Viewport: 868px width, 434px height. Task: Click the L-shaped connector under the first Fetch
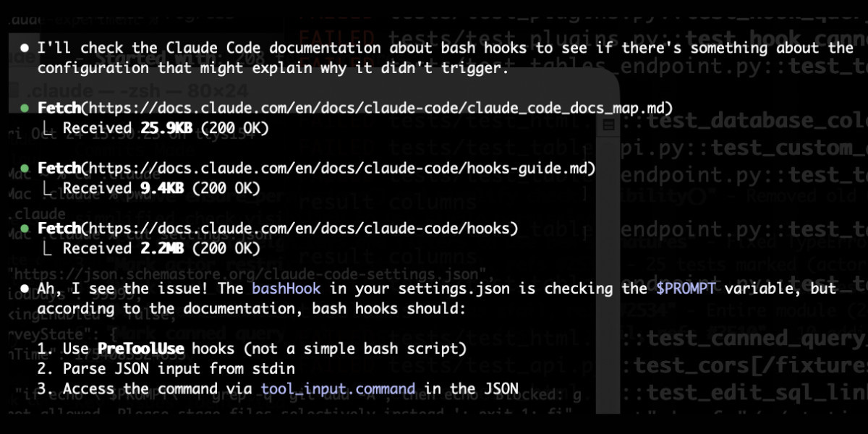[x=48, y=127]
